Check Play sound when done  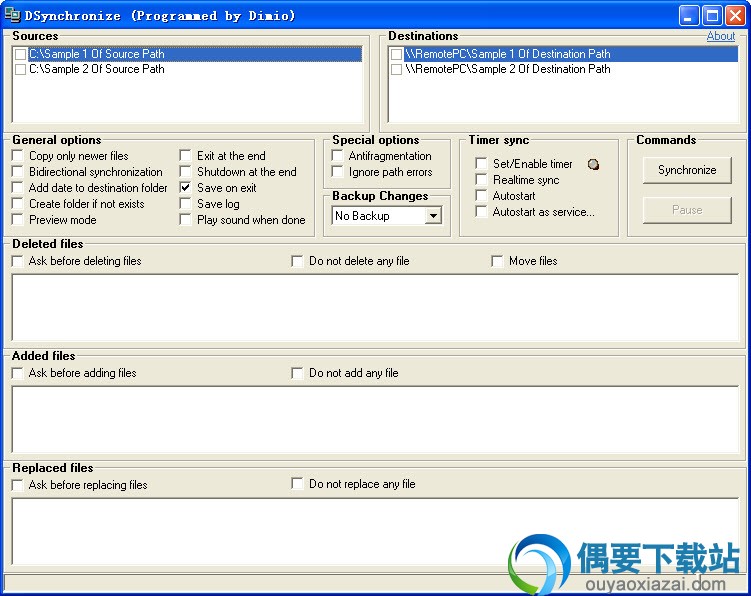coord(185,220)
